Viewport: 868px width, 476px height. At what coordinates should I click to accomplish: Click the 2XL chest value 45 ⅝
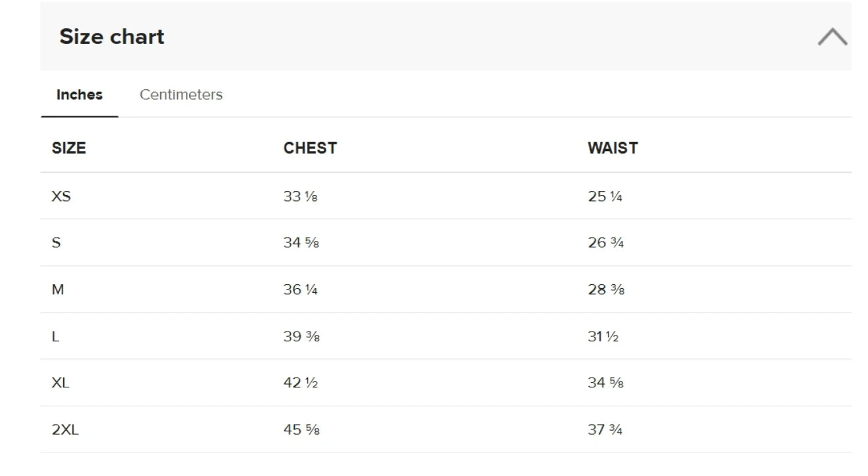click(301, 430)
